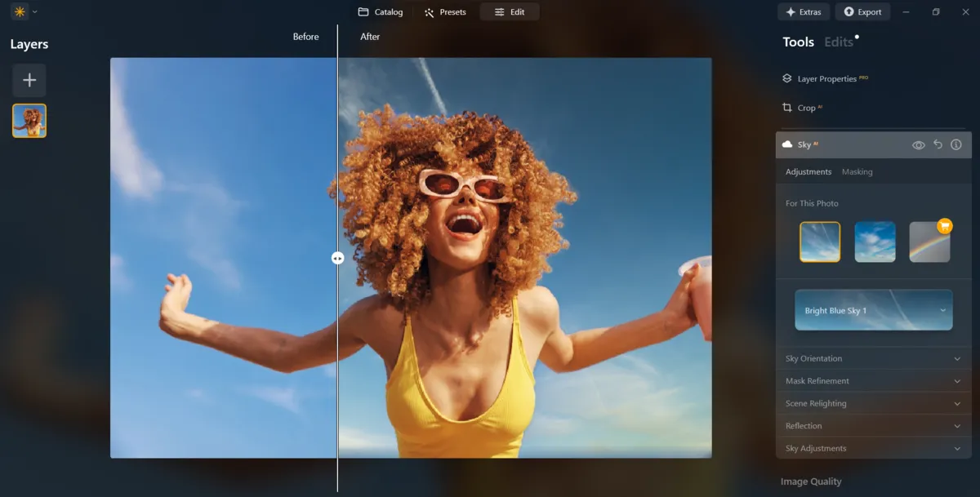Toggle Sky effect visibility eye icon

coord(919,144)
